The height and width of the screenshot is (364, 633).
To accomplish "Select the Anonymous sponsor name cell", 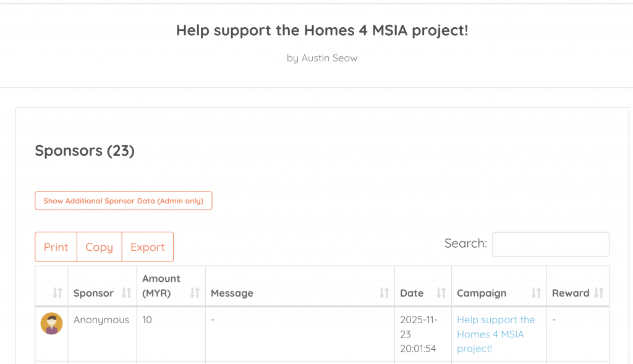I will 101,320.
